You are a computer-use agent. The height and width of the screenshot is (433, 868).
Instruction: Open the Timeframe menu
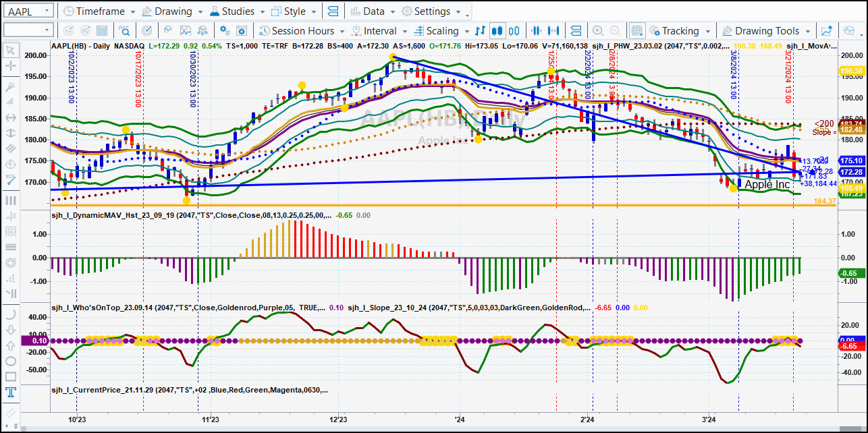click(99, 11)
